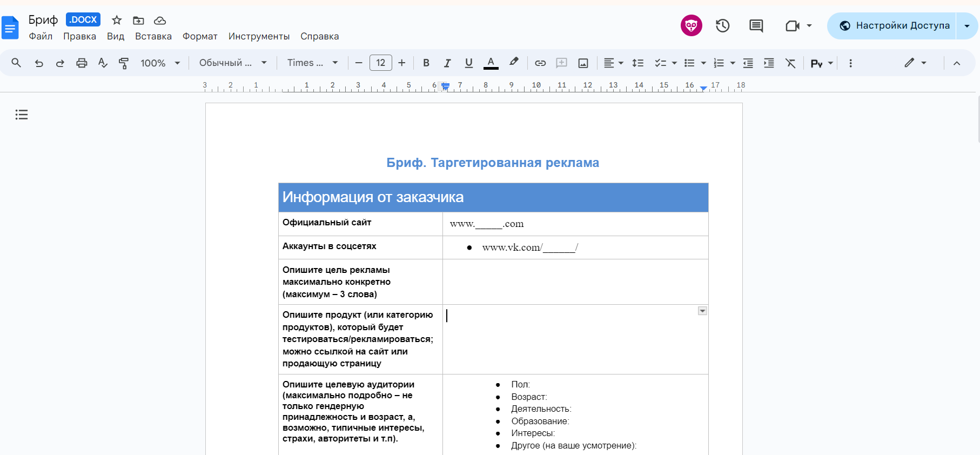980x455 pixels.
Task: Click the move to folder icon
Action: pyautogui.click(x=138, y=21)
